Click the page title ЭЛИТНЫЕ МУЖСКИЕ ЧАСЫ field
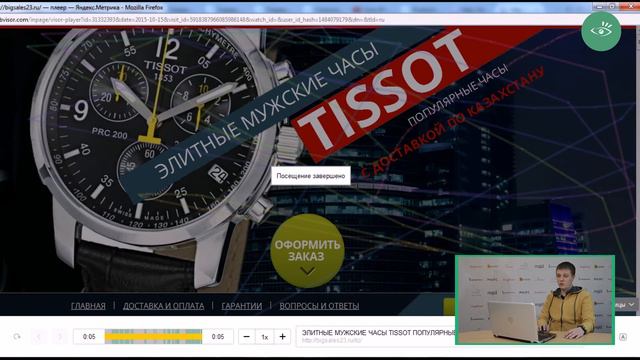 tap(378, 333)
